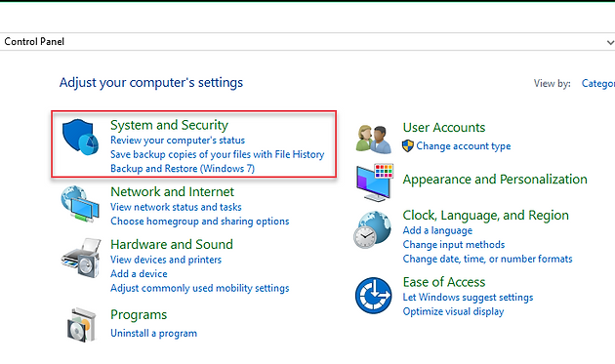Open the Hardware and Sound printer icon

[x=81, y=258]
